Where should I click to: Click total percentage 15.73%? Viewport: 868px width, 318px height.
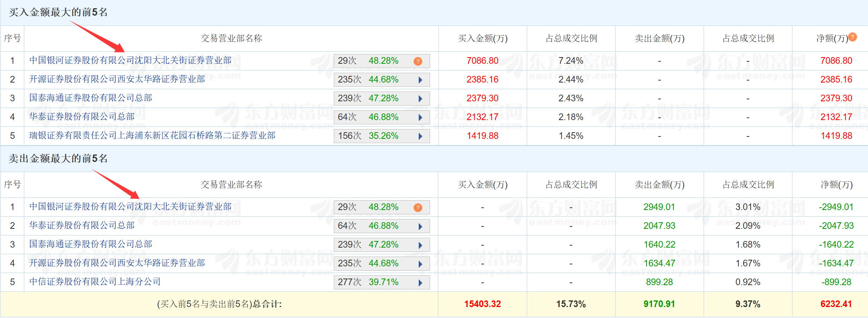571,304
